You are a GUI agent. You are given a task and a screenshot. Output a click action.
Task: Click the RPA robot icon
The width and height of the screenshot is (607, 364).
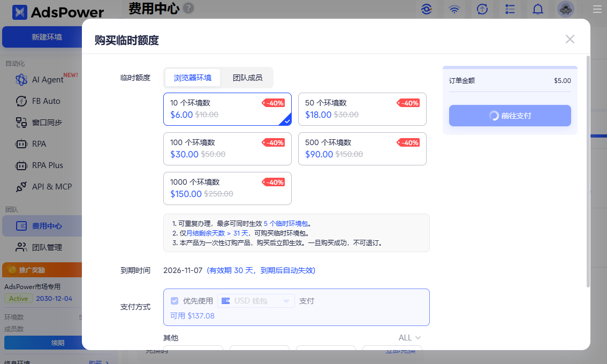pos(21,144)
